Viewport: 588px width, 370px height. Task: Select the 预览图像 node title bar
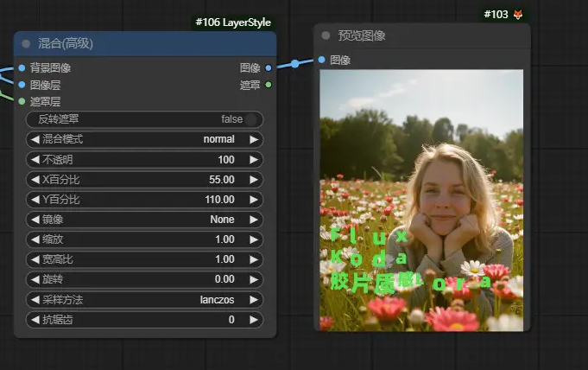point(422,35)
